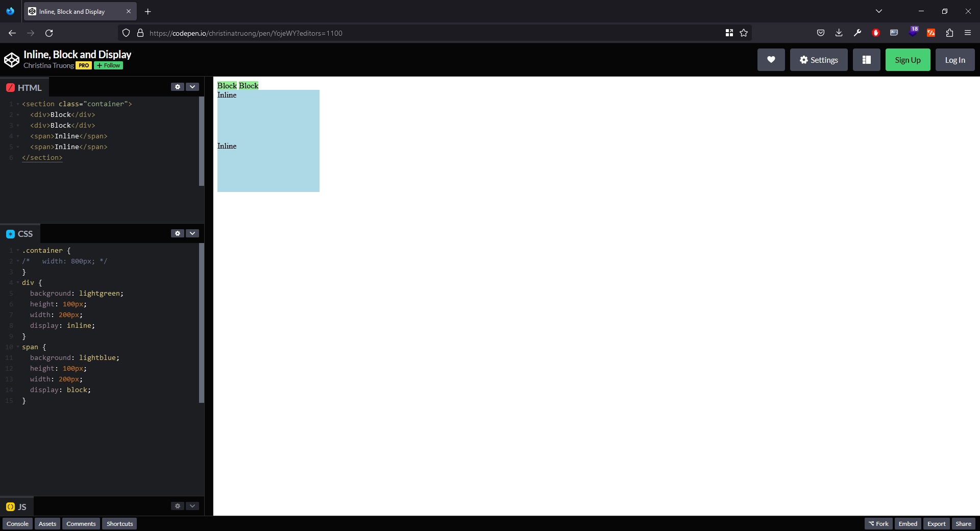
Task: Click the site padlock icon
Action: point(140,33)
